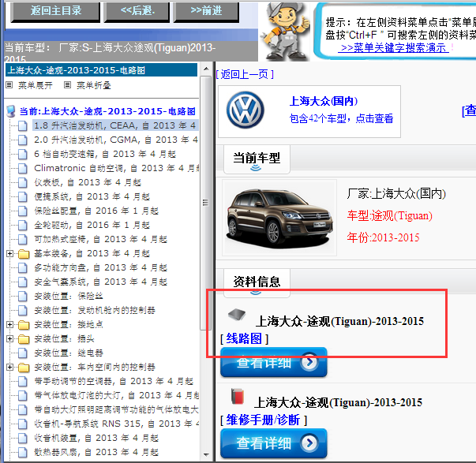Click page icon of 仪表板 item

(x=23, y=183)
